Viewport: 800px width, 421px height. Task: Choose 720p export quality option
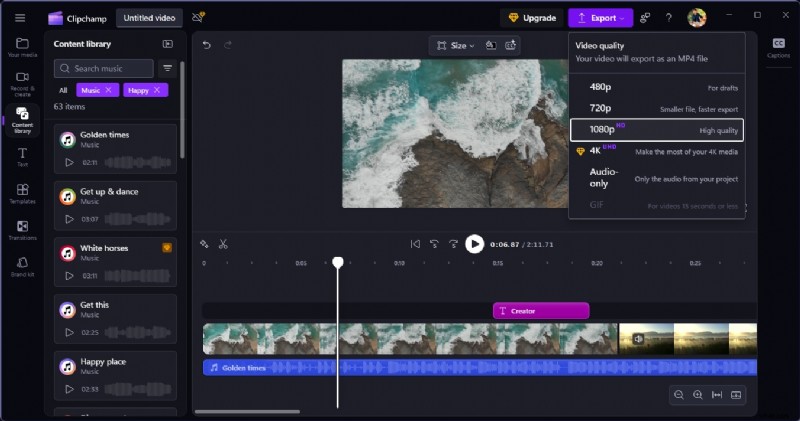[x=657, y=109]
